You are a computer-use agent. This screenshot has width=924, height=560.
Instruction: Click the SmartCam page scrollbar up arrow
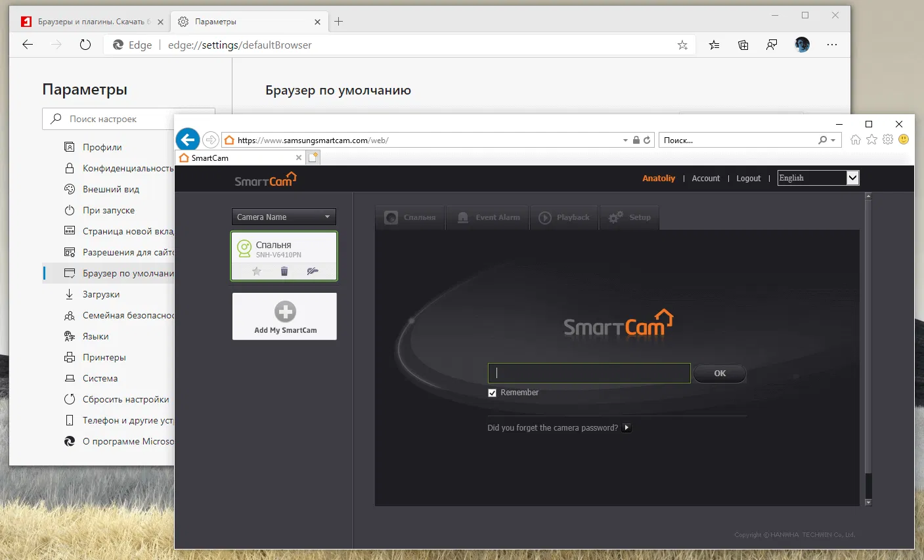(868, 196)
